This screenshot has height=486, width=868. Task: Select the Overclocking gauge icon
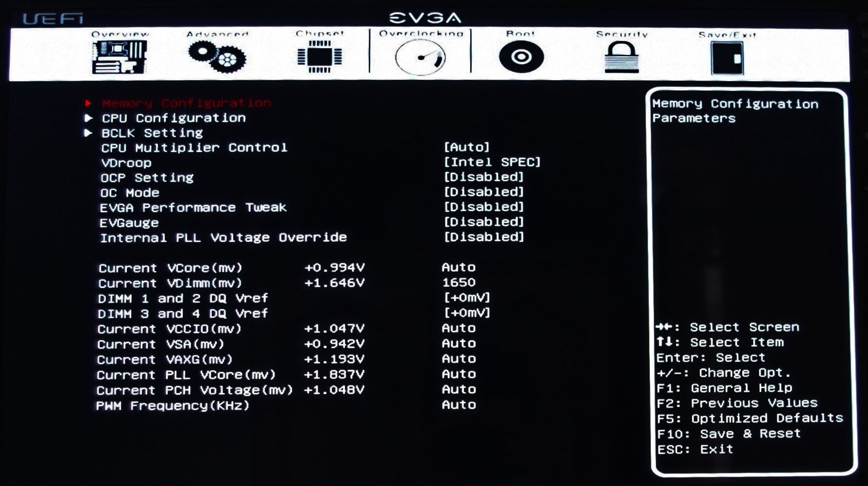point(420,57)
